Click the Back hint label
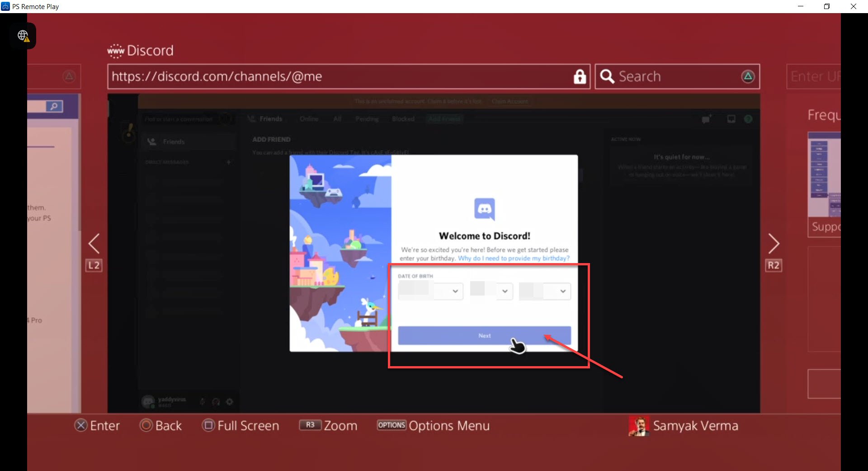868x471 pixels. (169, 426)
